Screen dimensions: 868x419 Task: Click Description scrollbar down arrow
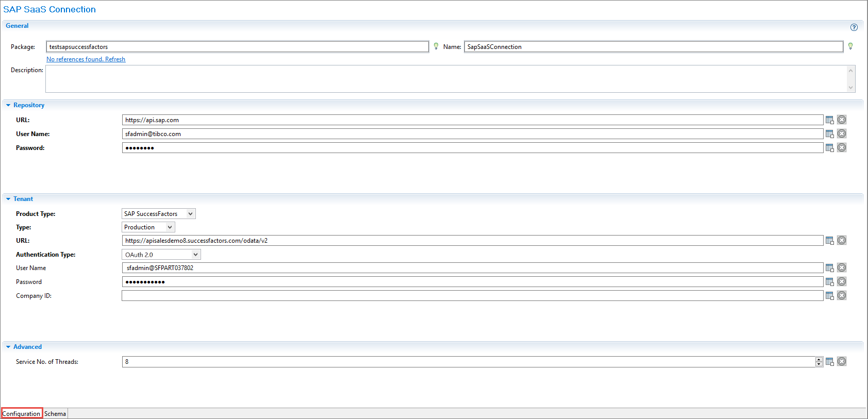(851, 88)
